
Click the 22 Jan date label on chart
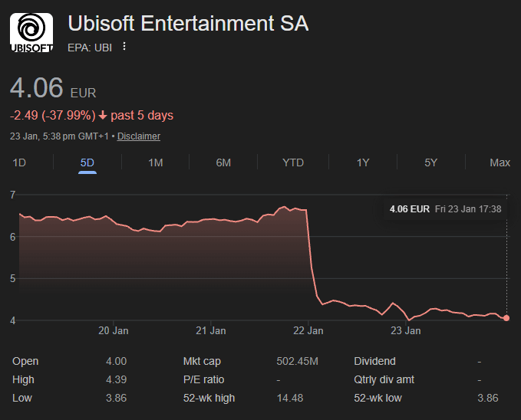308,331
